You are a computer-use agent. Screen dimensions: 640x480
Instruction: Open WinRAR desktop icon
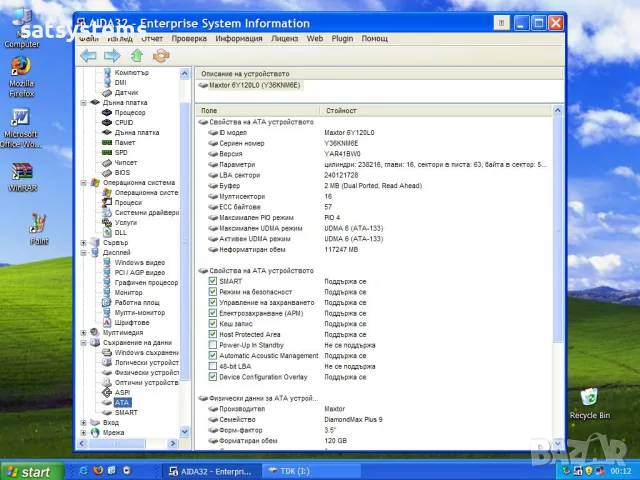[x=22, y=177]
